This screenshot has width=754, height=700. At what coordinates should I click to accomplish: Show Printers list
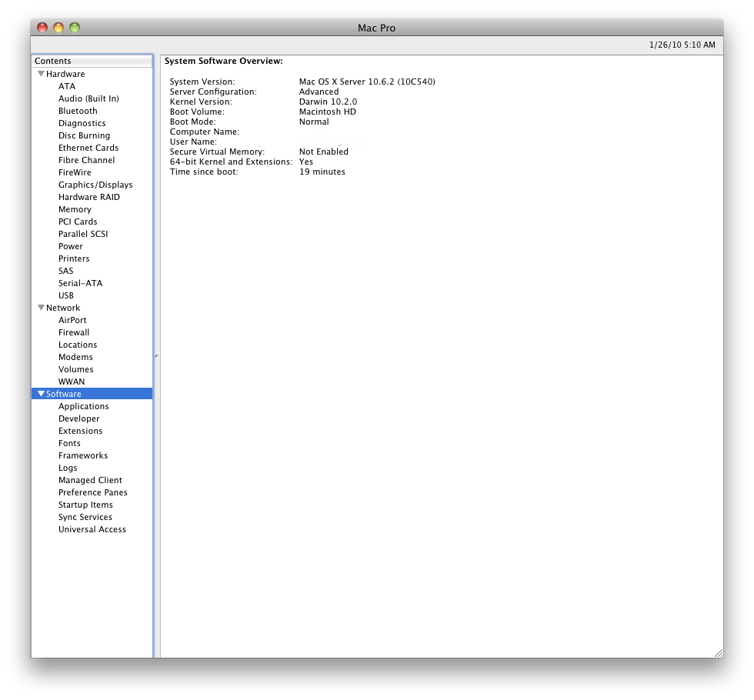tap(74, 258)
